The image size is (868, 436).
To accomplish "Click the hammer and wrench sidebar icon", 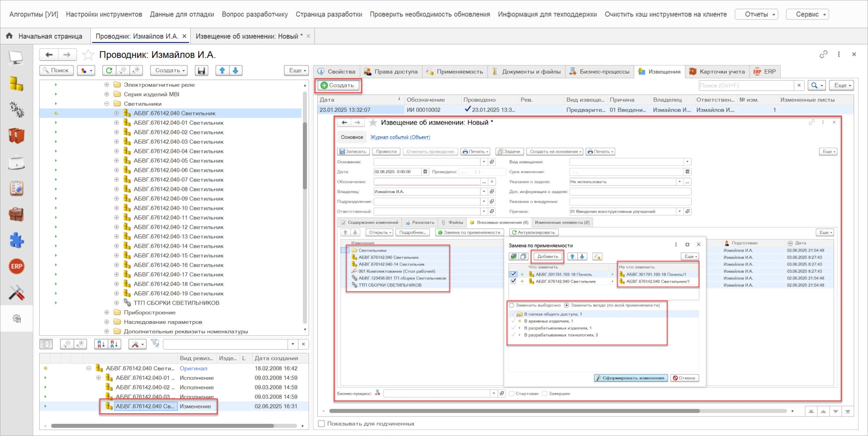I will [x=16, y=293].
